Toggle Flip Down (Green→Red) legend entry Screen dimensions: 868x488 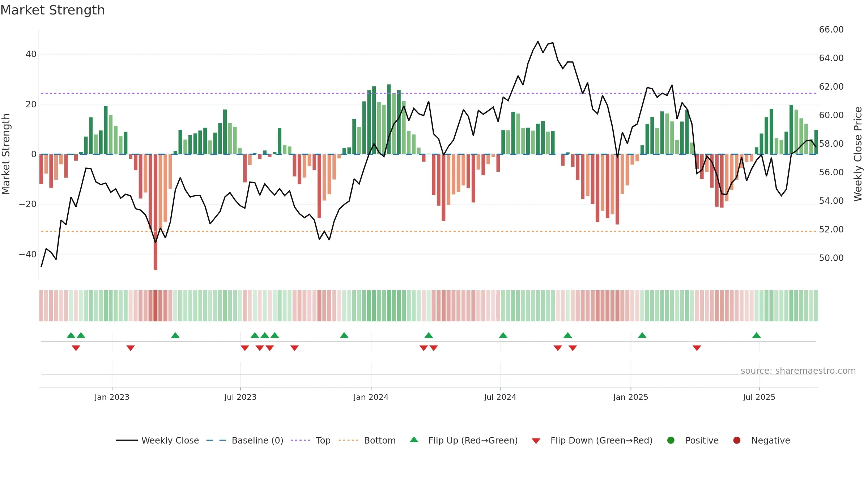click(592, 440)
